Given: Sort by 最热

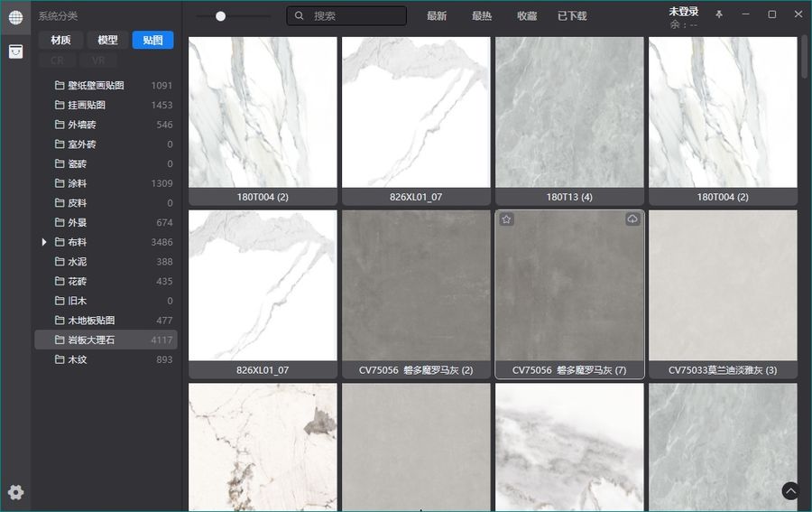Looking at the screenshot, I should click(x=482, y=16).
